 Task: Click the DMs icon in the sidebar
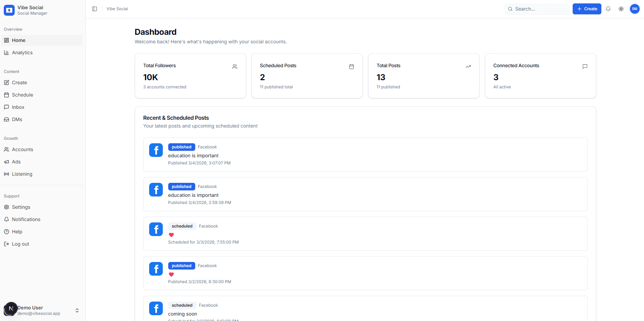pyautogui.click(x=7, y=119)
